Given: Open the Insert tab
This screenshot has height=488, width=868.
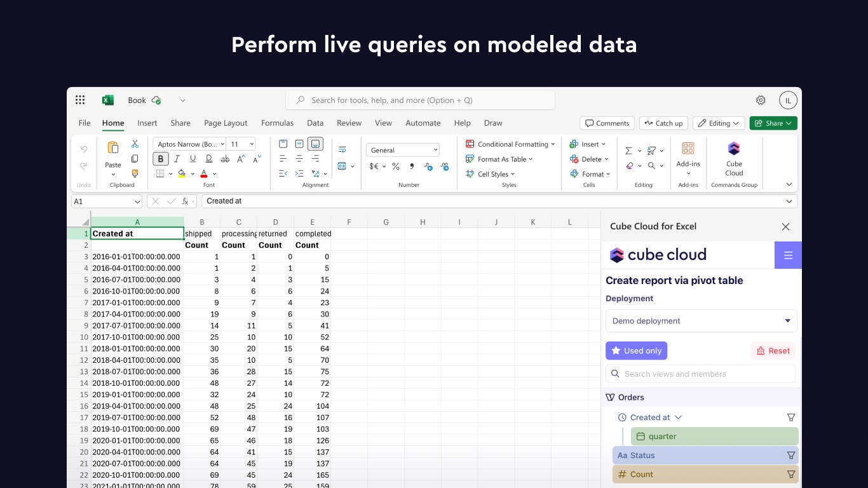Looking at the screenshot, I should pyautogui.click(x=147, y=123).
